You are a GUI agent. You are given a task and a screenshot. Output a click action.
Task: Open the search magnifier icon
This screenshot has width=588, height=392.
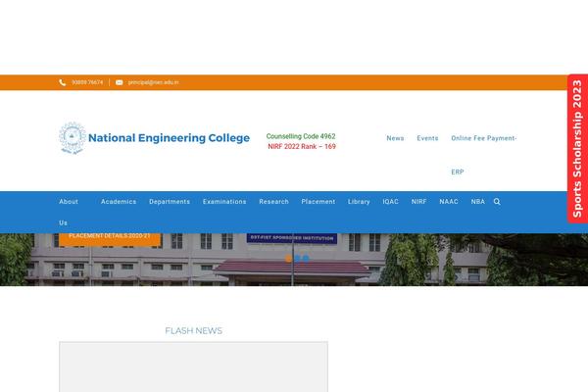click(x=497, y=202)
